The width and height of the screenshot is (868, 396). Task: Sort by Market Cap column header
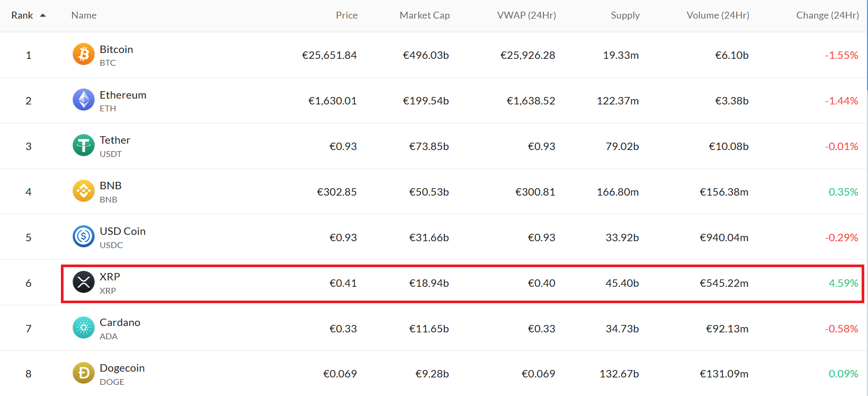[424, 15]
